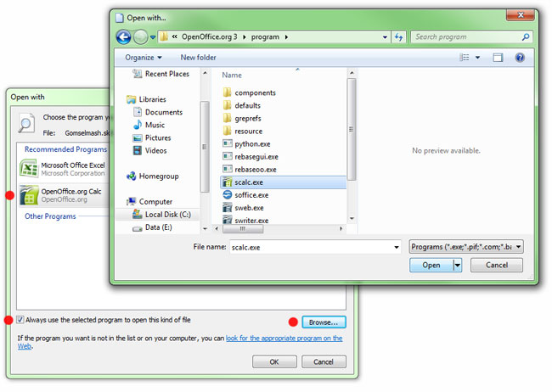Click the Open button

tap(431, 265)
